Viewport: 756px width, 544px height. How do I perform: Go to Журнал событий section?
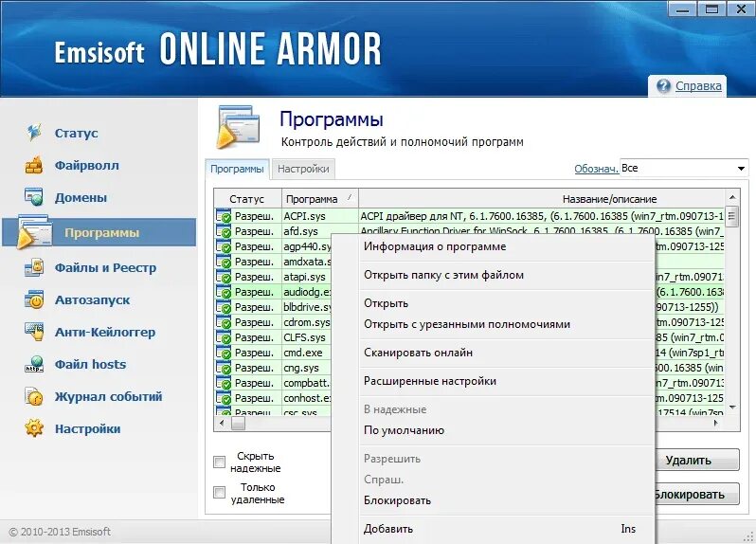coord(109,396)
